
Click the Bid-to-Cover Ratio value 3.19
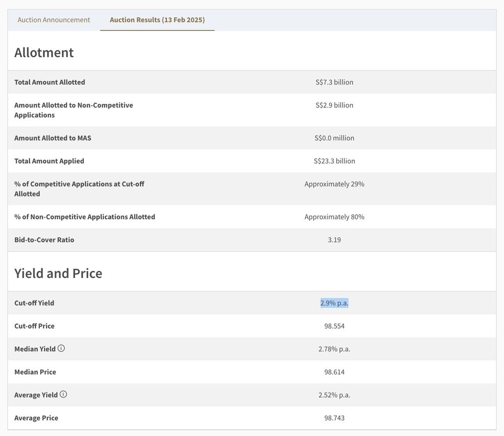coord(334,240)
